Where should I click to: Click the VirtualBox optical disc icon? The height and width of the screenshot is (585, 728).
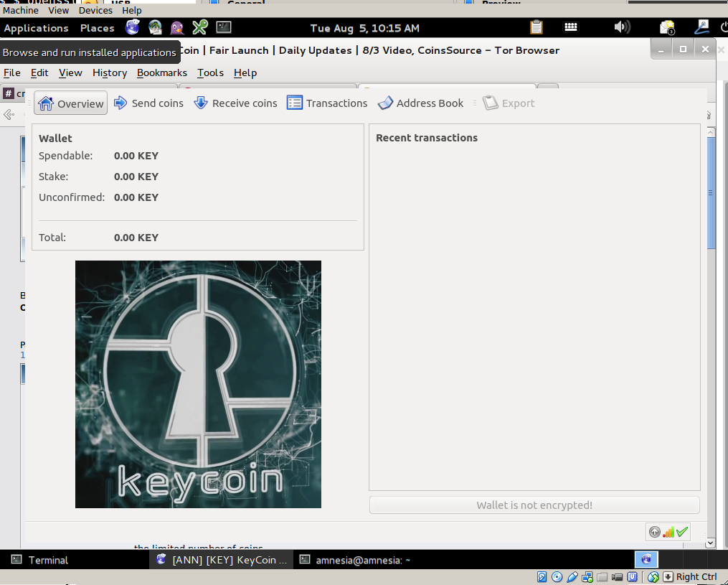coord(557,577)
